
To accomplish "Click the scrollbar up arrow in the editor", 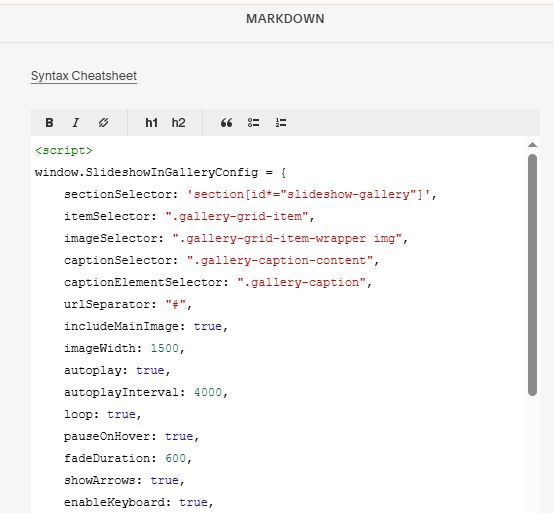I will tap(532, 145).
